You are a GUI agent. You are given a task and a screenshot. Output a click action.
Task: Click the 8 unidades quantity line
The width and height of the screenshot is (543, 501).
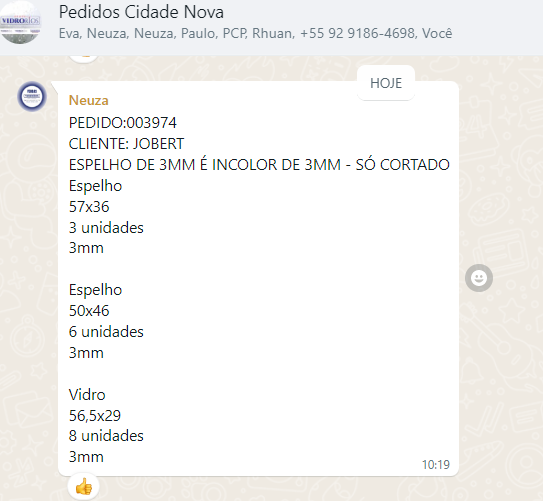point(106,436)
